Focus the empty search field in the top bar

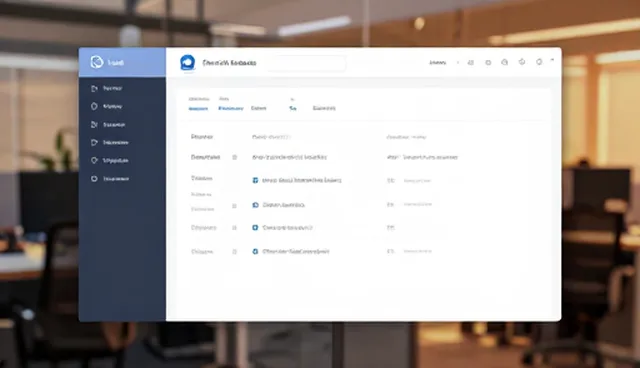pos(307,63)
